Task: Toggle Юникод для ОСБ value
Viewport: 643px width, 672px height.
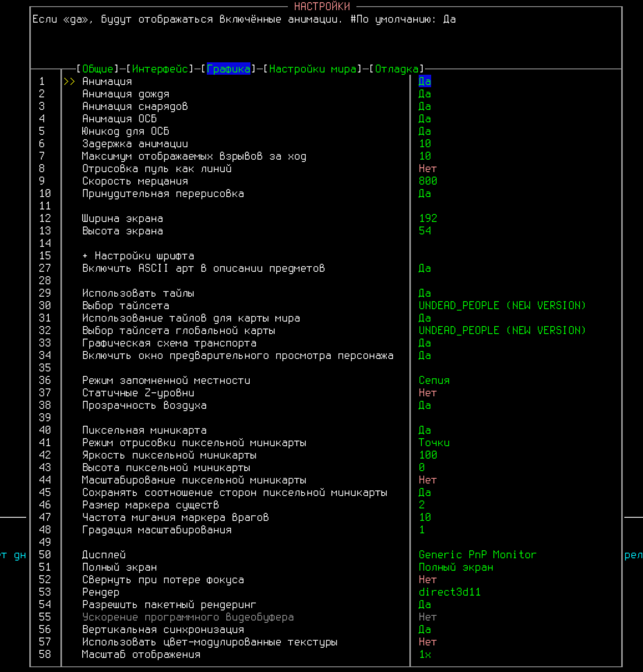Action: tap(425, 131)
